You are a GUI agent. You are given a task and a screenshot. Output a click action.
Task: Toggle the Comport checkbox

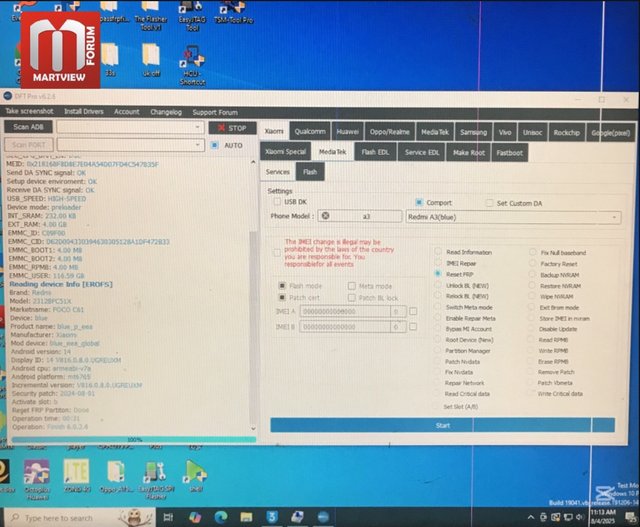(x=419, y=202)
